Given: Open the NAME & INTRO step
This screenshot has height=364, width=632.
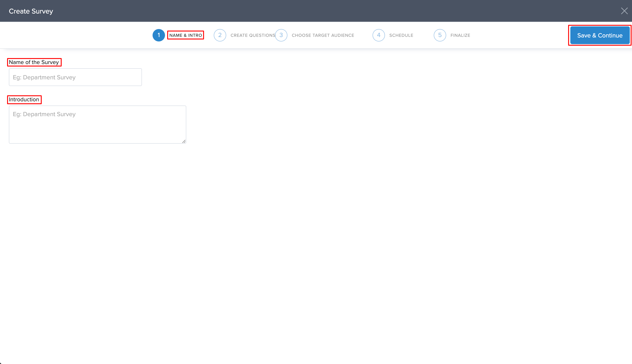Looking at the screenshot, I should click(186, 35).
